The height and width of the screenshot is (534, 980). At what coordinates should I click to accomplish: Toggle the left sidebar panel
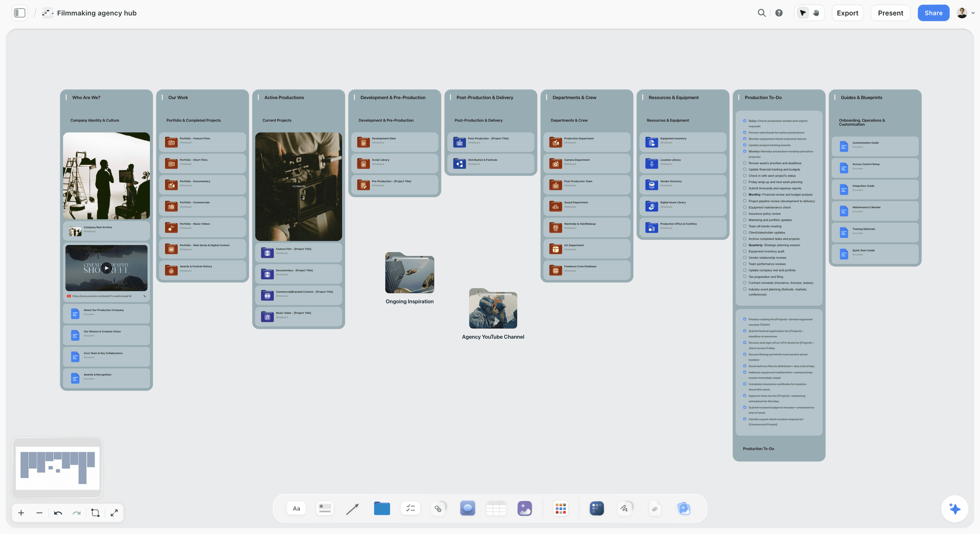pos(20,13)
